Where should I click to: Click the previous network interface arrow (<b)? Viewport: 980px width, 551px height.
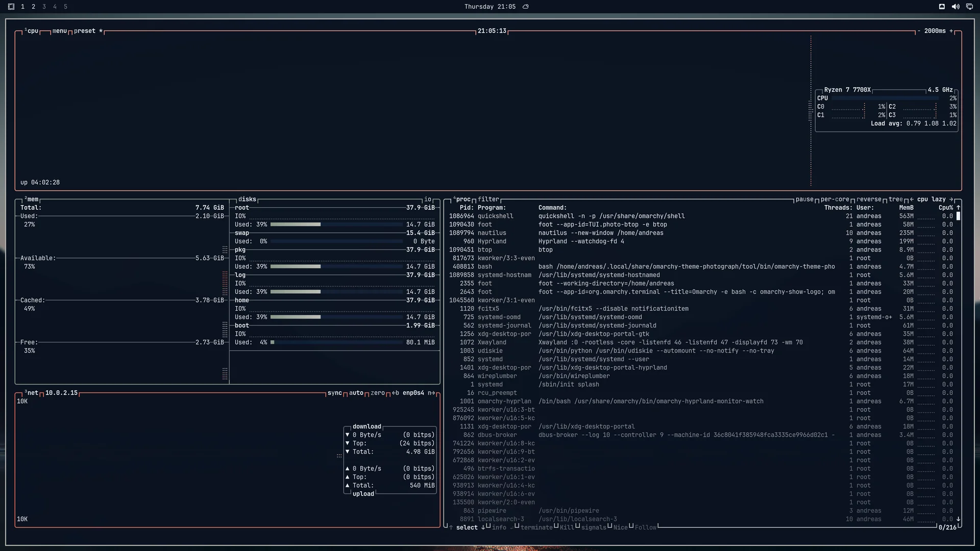(396, 393)
